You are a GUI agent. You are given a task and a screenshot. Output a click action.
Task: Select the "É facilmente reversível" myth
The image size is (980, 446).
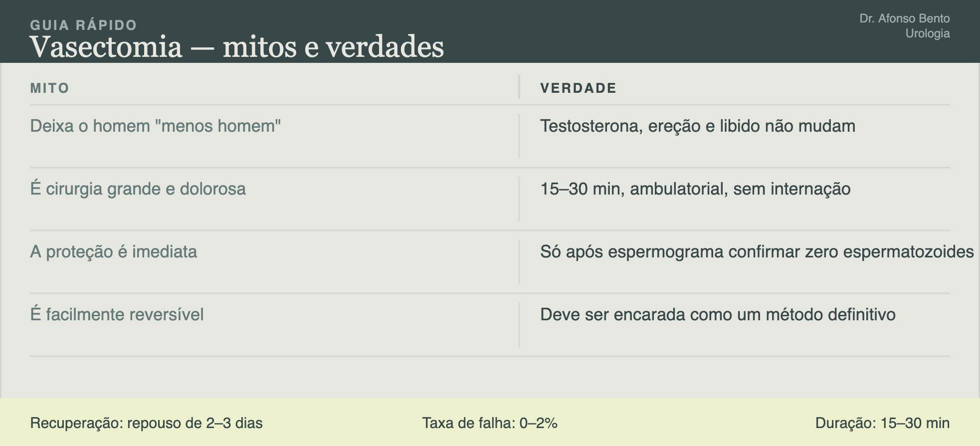pyautogui.click(x=117, y=314)
